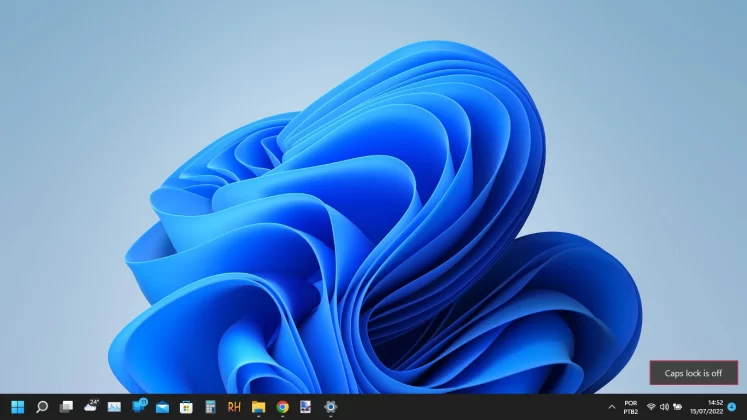Launch the performance graph monitor app
The width and height of the screenshot is (747, 420).
point(114,407)
